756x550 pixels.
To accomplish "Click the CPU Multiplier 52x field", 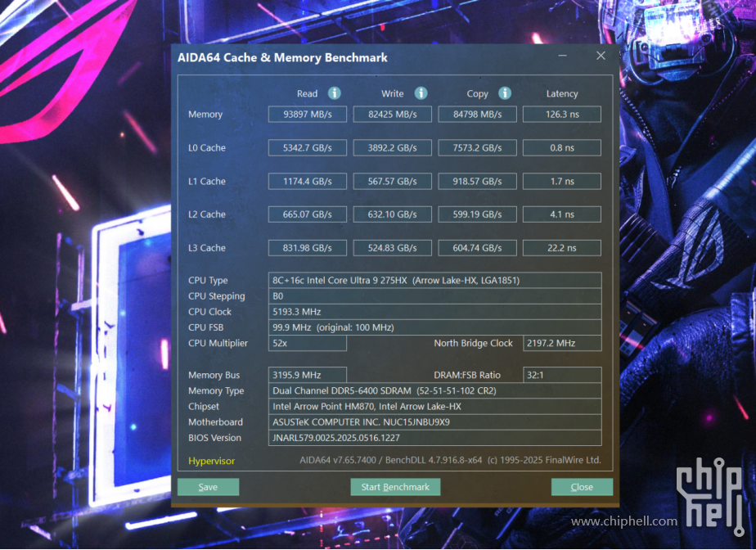I will tap(308, 343).
